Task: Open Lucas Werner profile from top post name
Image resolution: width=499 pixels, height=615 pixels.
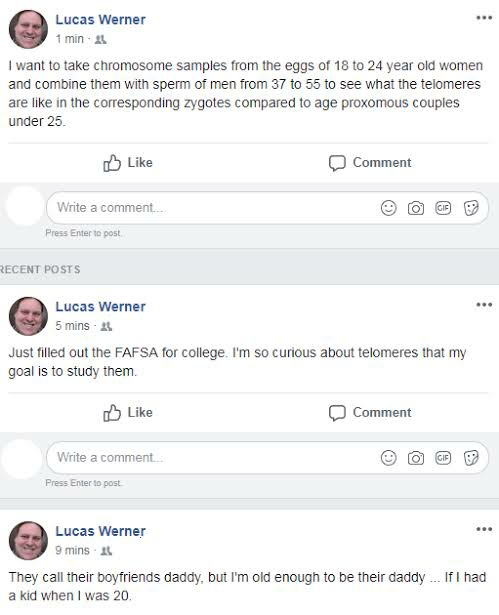Action: 100,20
